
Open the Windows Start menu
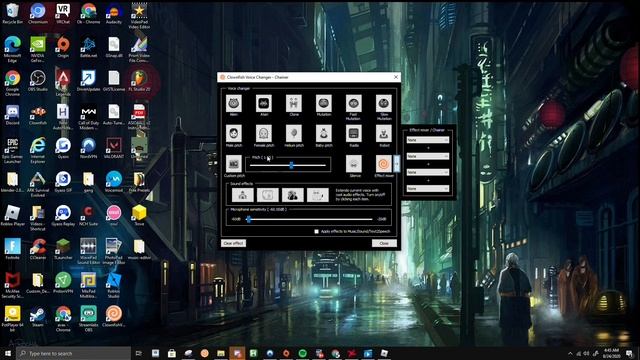click(x=8, y=353)
